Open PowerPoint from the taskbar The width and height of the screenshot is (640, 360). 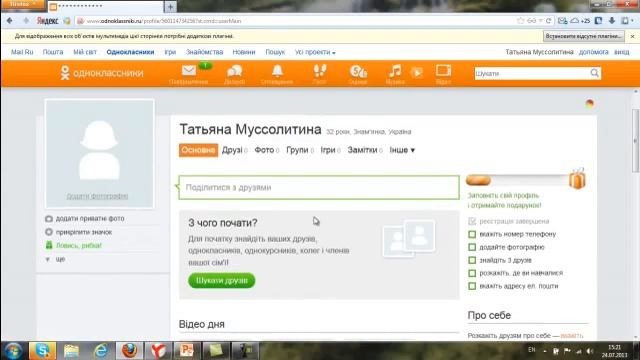[187, 351]
